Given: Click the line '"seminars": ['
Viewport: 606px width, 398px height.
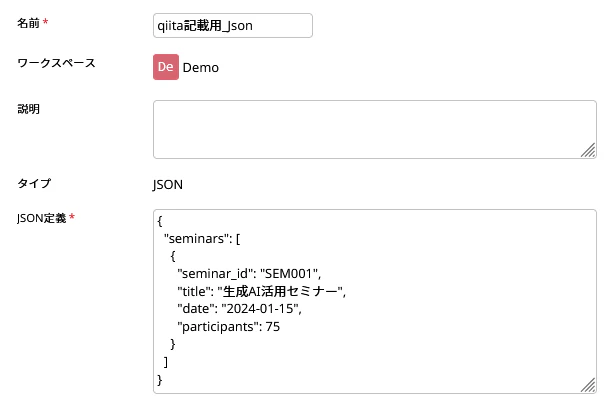Looking at the screenshot, I should coord(202,239).
